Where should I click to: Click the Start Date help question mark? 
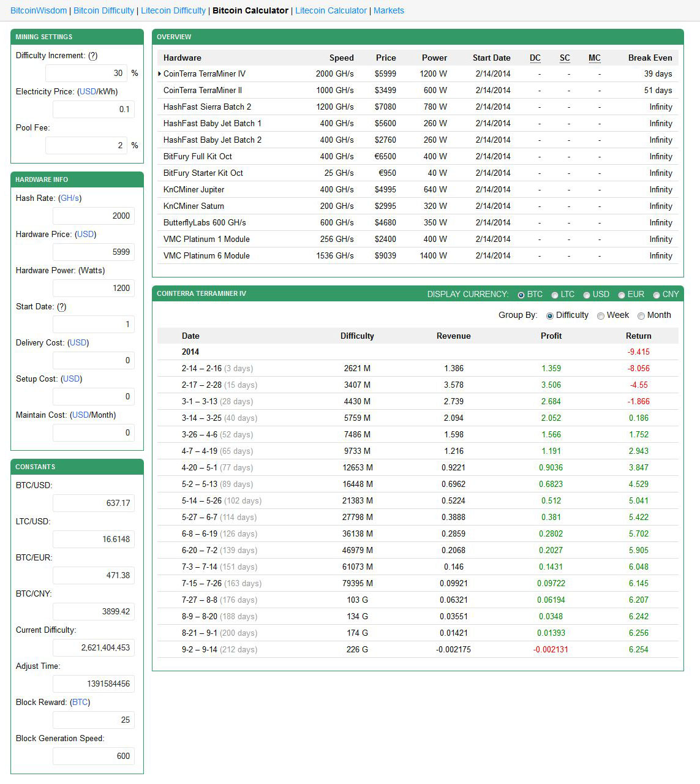(61, 306)
